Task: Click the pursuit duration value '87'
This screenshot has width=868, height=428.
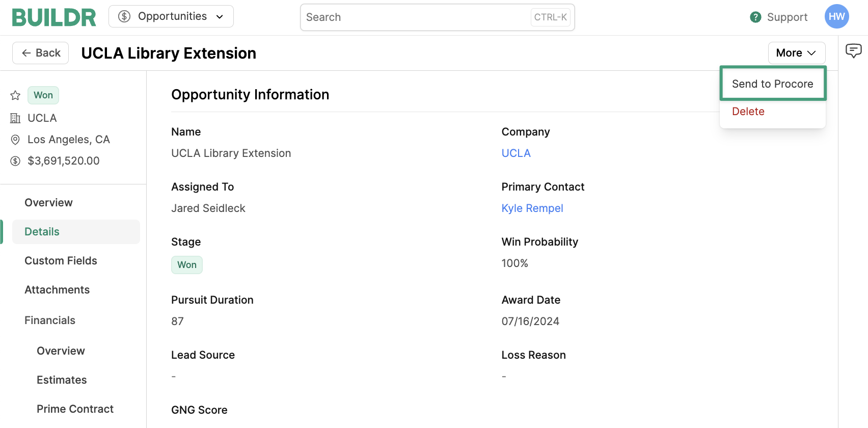Action: [177, 322]
